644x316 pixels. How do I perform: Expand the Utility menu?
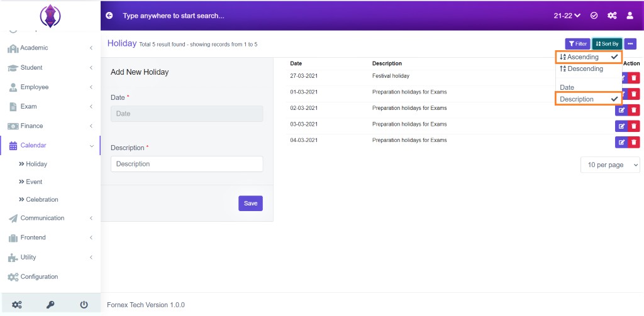(50, 258)
